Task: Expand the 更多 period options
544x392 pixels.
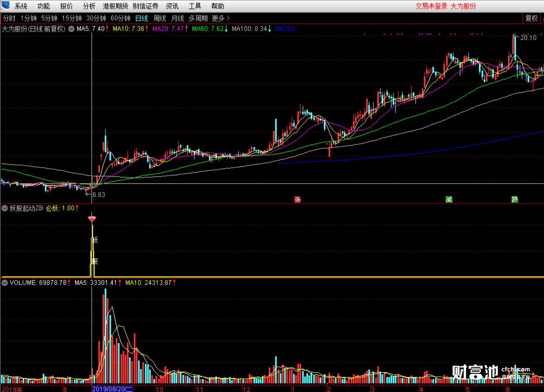Action: 221,18
